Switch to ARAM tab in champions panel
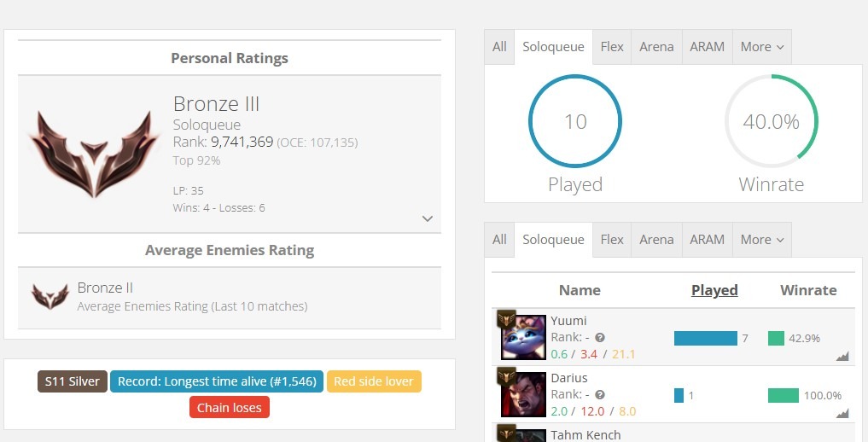Image resolution: width=868 pixels, height=442 pixels. pos(707,240)
